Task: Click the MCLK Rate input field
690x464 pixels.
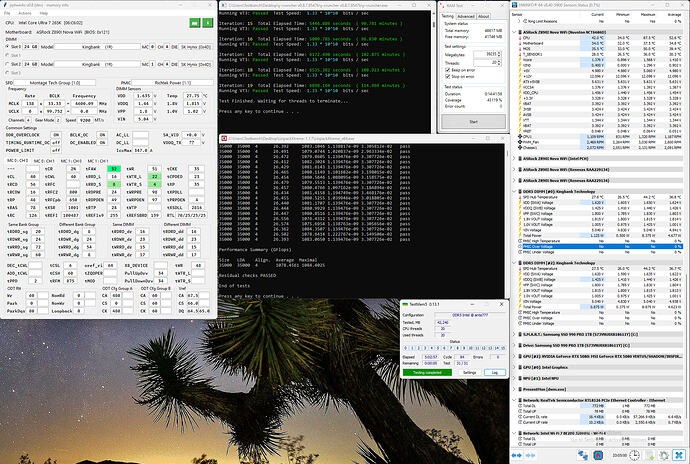Action: [x=30, y=103]
